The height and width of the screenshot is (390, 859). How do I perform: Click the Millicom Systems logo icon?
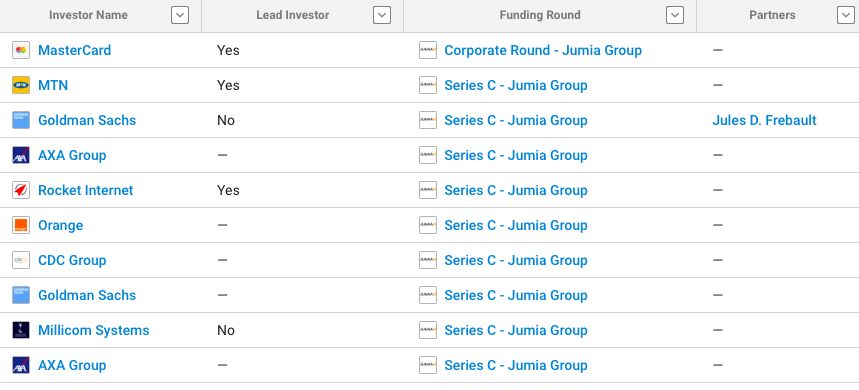[x=21, y=330]
